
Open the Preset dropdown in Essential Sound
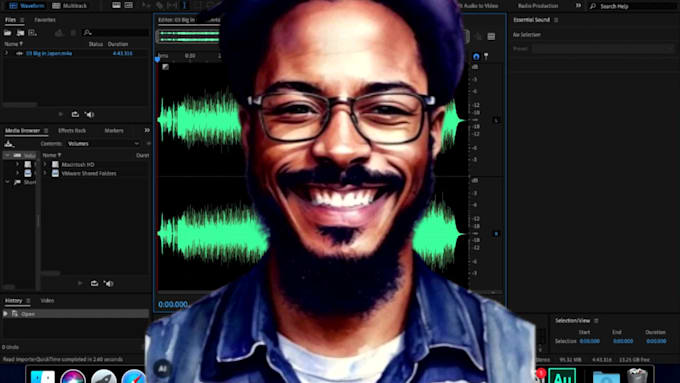[603, 49]
